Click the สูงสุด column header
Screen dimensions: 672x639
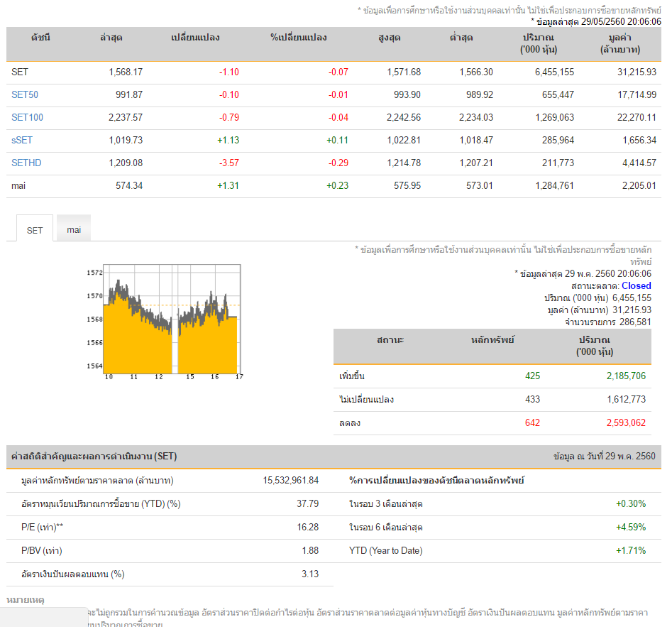389,38
